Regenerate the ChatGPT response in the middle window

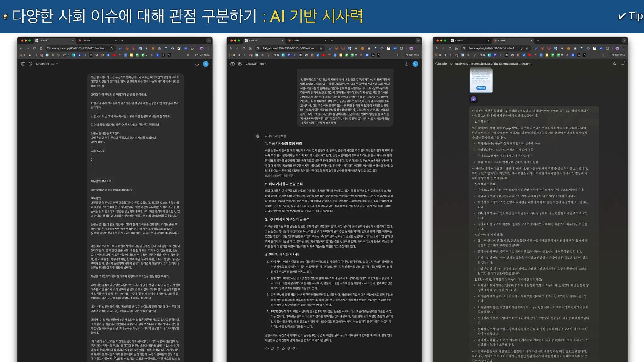278,348
